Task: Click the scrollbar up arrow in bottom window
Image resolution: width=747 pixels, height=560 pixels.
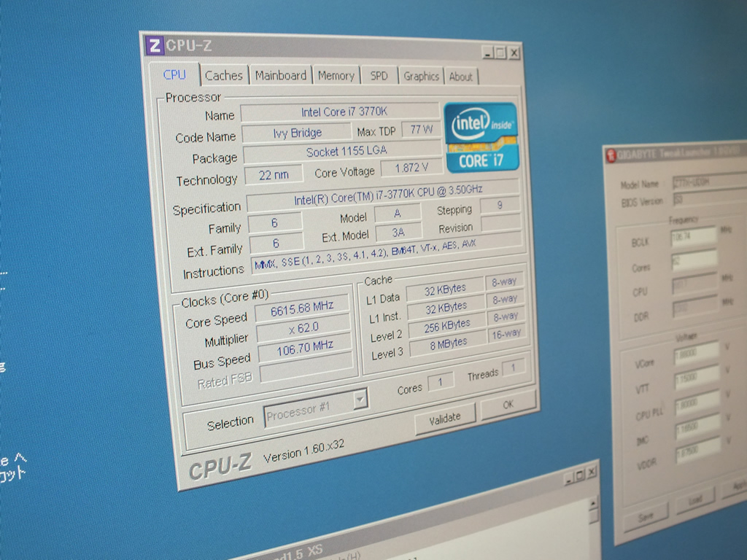Action: click(593, 503)
